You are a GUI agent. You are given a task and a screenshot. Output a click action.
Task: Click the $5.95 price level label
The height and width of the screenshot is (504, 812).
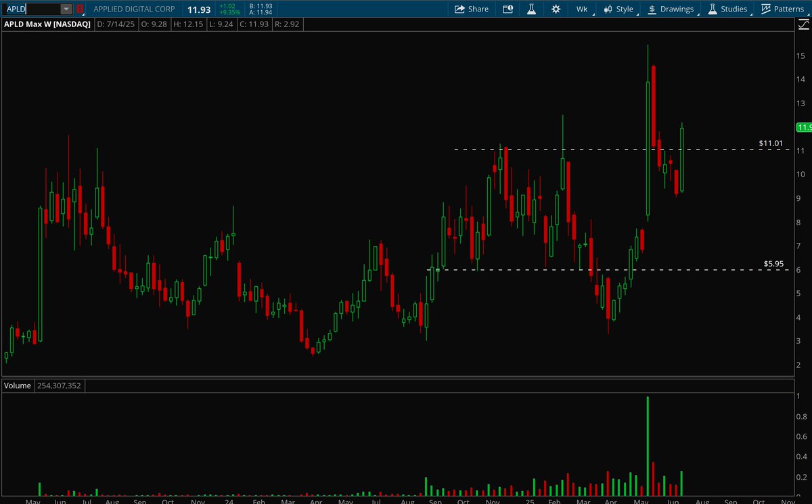(773, 263)
